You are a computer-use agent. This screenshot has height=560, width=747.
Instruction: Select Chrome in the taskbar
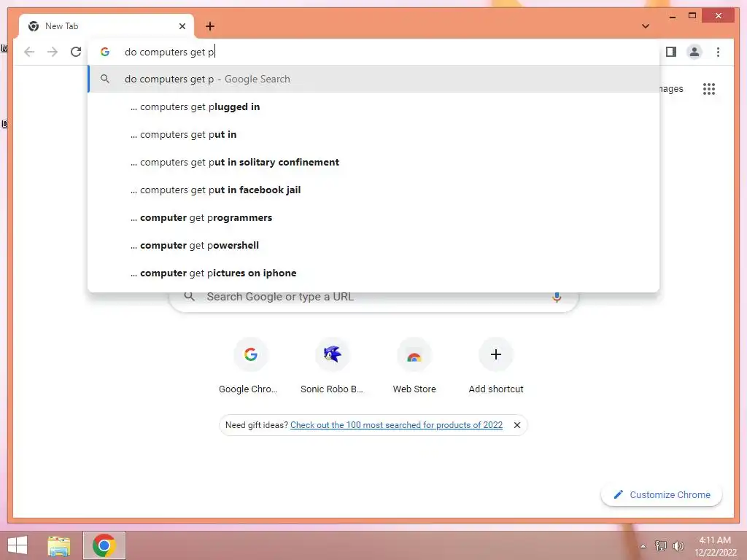[x=104, y=545]
